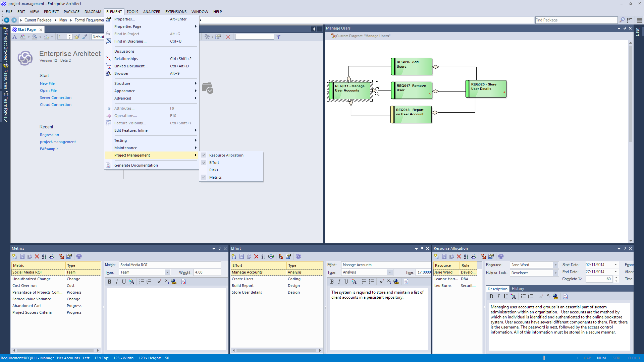
Task: Click the filter funnel icon in Start Page toolbar
Action: [x=278, y=37]
